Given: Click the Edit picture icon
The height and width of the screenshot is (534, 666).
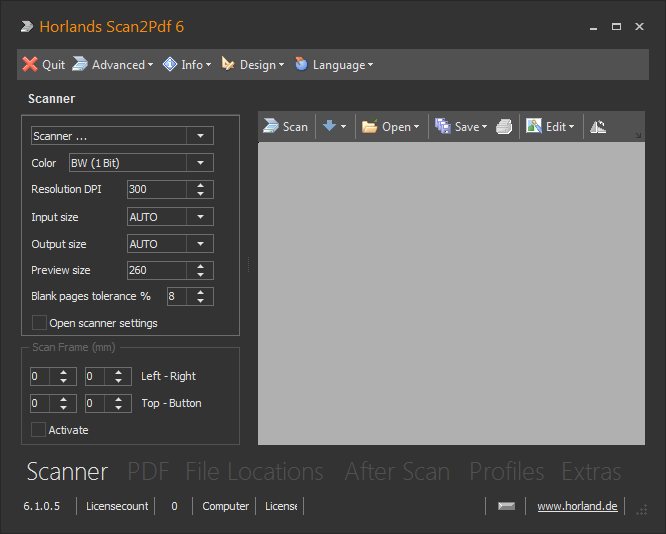Looking at the screenshot, I should click(x=534, y=126).
